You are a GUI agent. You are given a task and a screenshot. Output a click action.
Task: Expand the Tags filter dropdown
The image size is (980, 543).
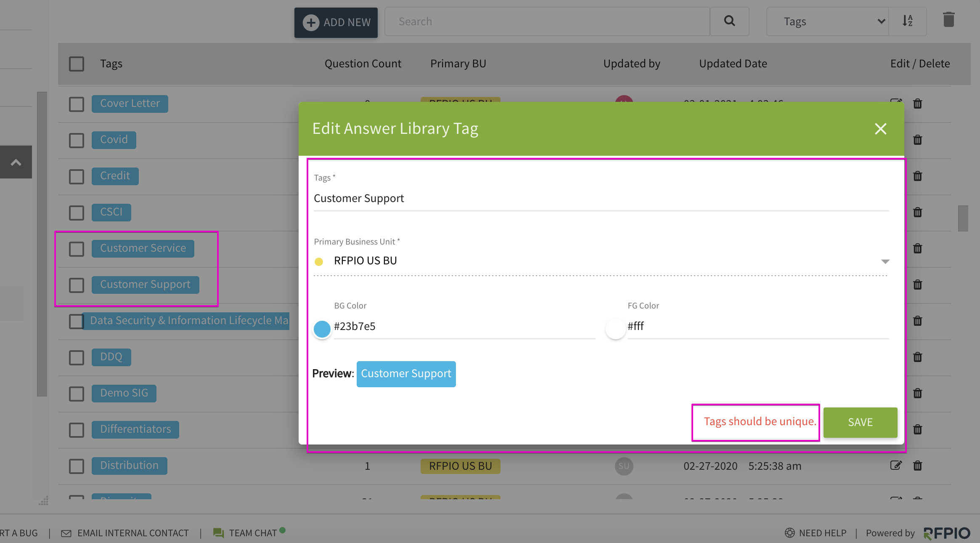click(x=828, y=21)
